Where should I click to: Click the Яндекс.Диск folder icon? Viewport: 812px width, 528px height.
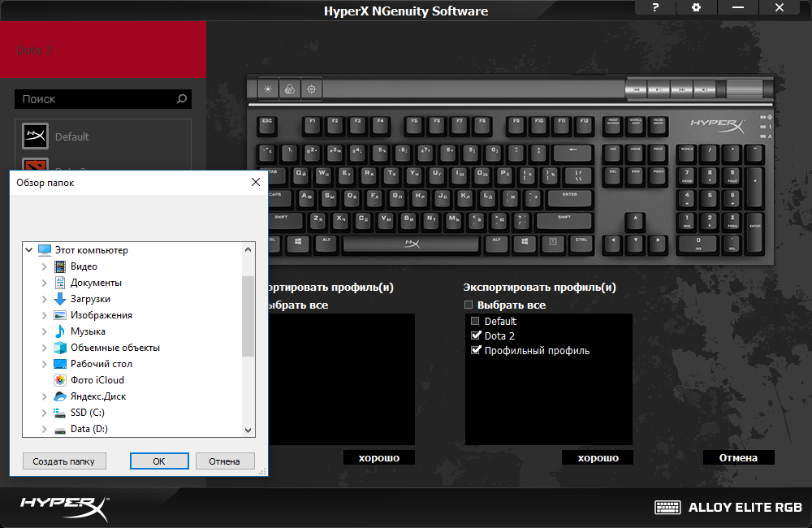click(60, 396)
